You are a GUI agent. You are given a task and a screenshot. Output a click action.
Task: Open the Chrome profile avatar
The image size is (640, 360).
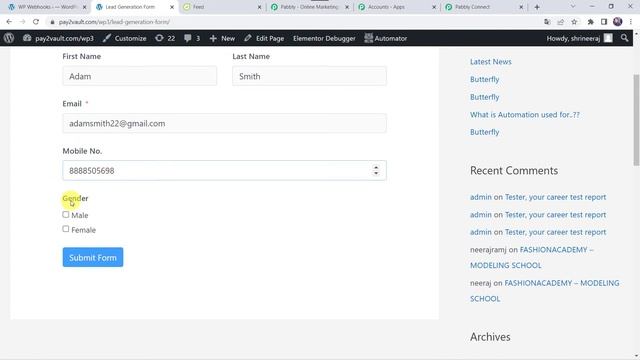pos(618,22)
